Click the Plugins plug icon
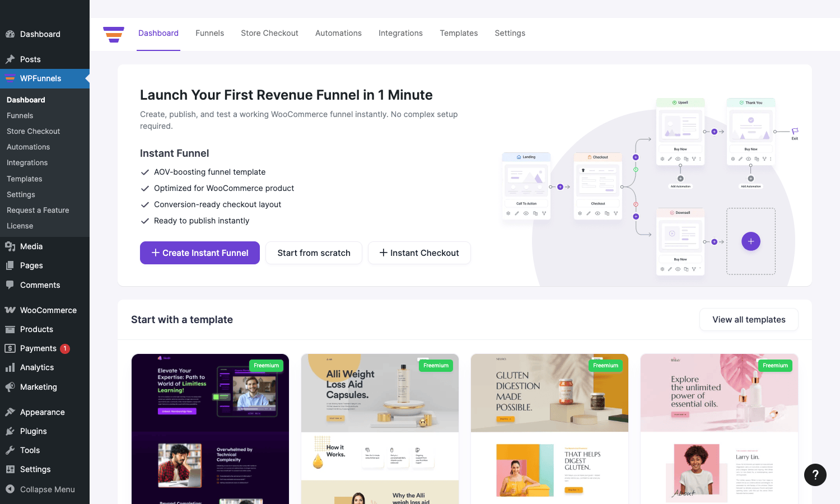840x504 pixels. 10,431
